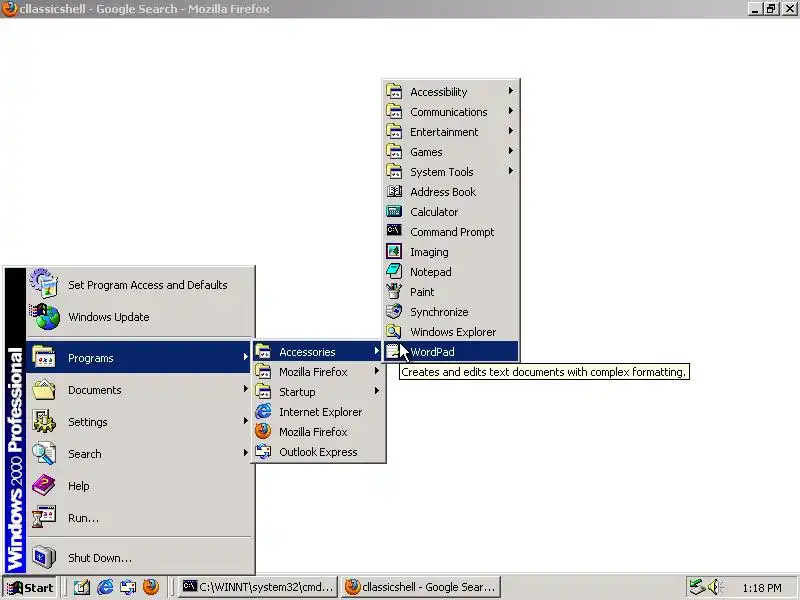Click the Synchronize icon
The height and width of the screenshot is (600, 800).
pos(393,311)
